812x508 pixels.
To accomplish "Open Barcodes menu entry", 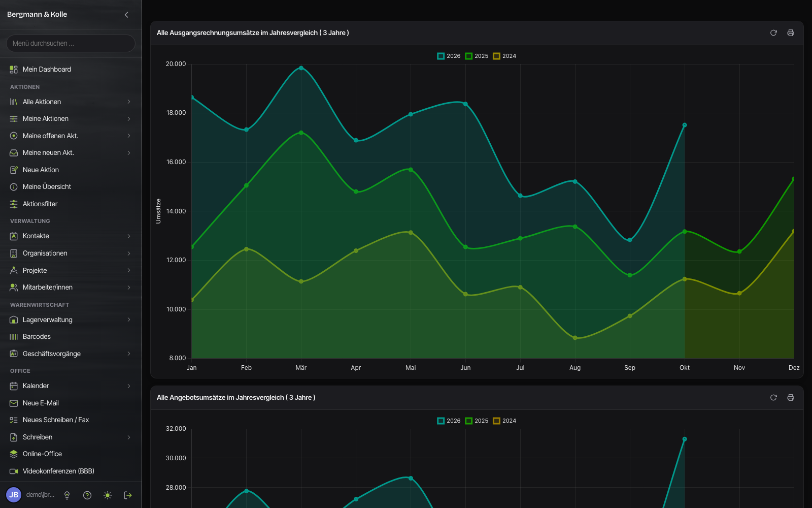I will (71, 337).
